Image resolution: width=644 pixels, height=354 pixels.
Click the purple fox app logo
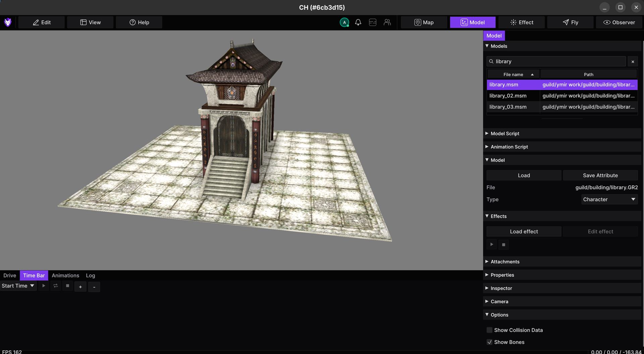8,23
